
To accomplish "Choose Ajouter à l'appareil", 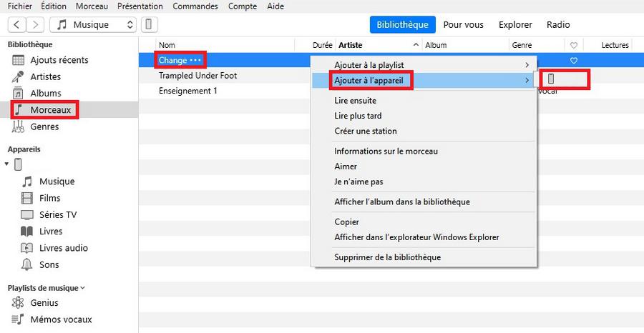I will click(x=424, y=80).
